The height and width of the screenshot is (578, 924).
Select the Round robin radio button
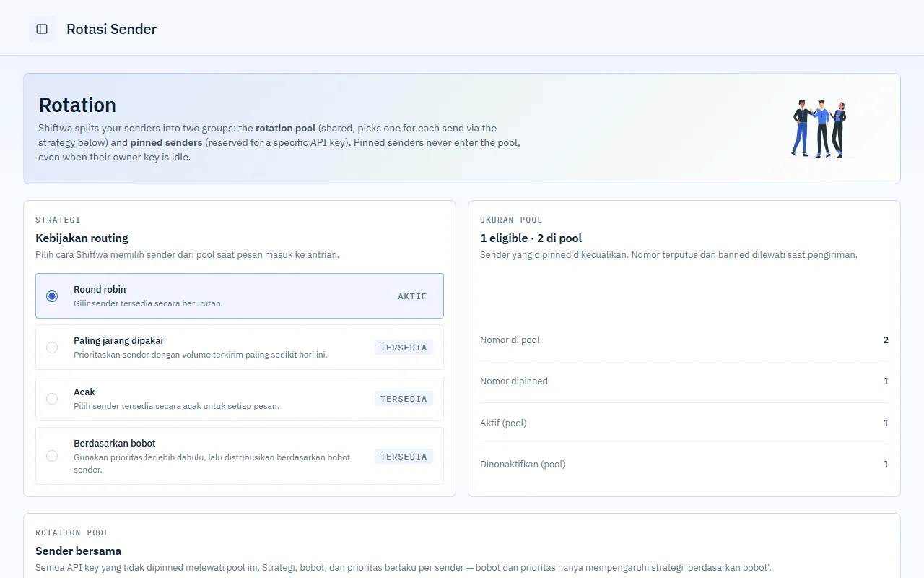52,296
